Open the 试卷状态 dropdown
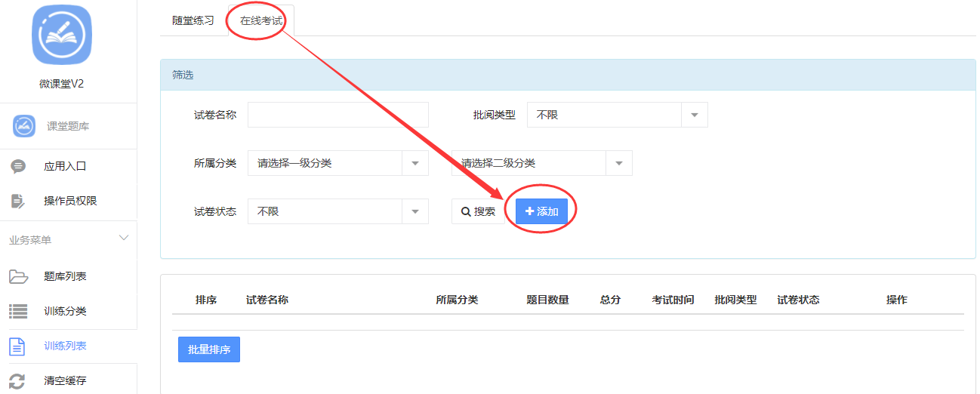980x394 pixels. tap(338, 211)
